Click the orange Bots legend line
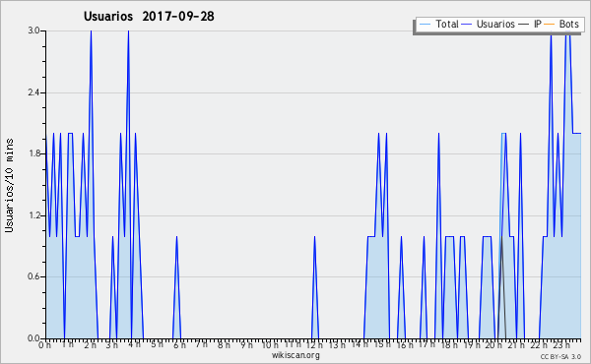The image size is (591, 364). pyautogui.click(x=550, y=25)
